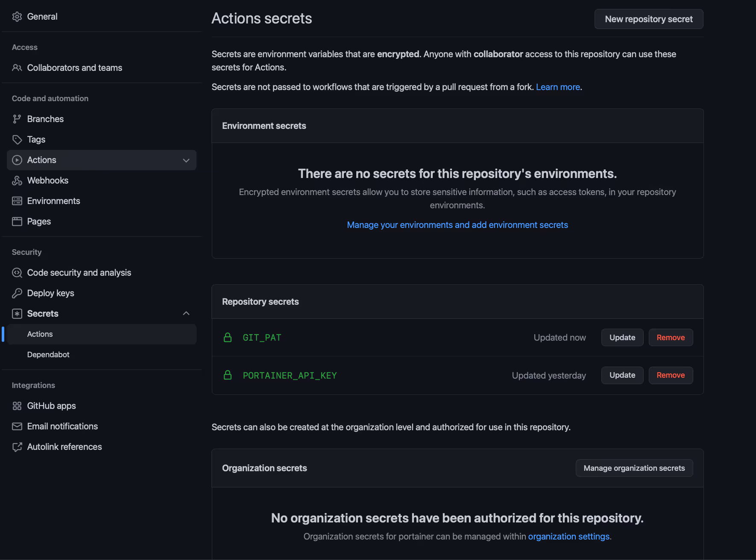Click Manage organization secrets button
756x560 pixels.
[634, 468]
